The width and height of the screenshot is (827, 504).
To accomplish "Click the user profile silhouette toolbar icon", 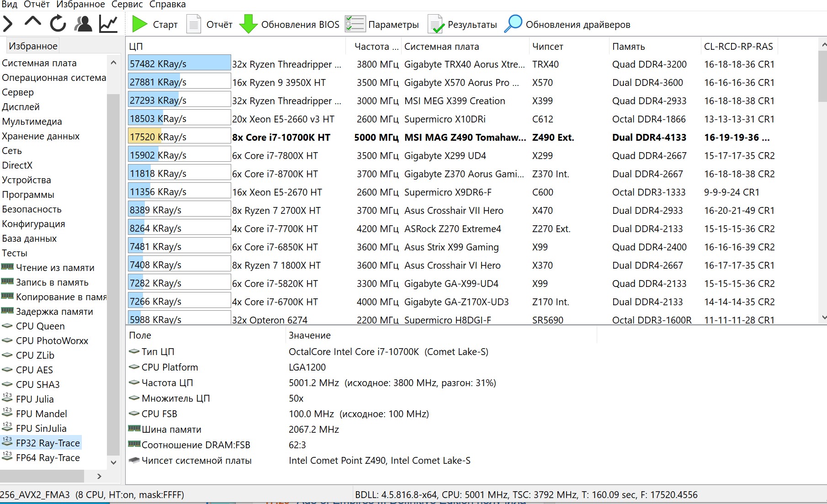I will pyautogui.click(x=83, y=24).
